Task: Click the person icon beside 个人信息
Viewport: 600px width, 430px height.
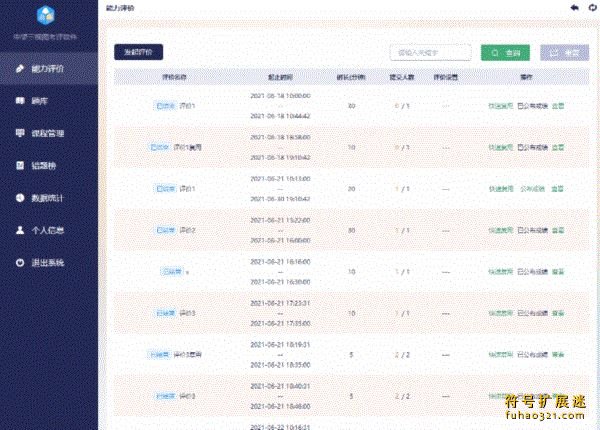Action: (x=20, y=230)
